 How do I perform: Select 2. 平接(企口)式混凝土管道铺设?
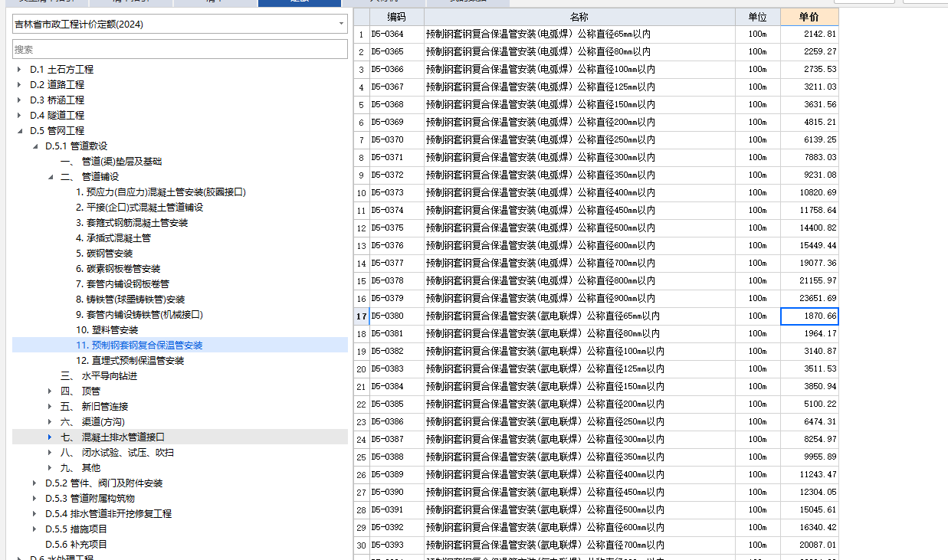point(139,208)
